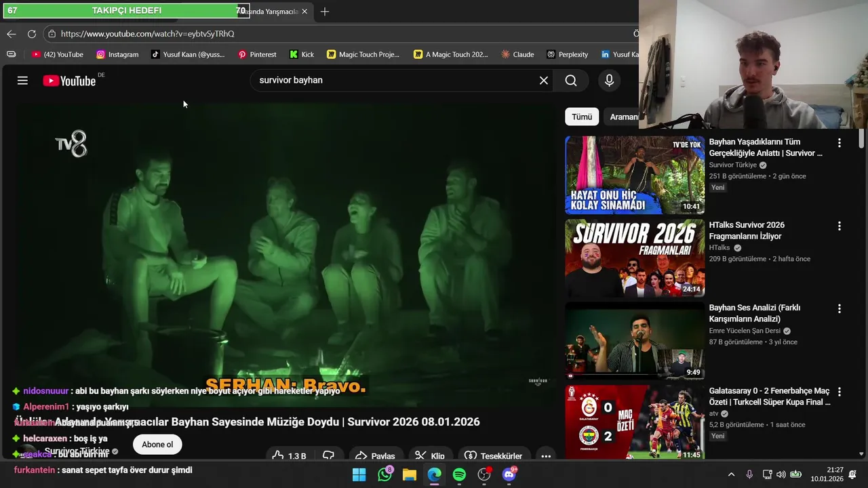The width and height of the screenshot is (868, 488).
Task: Go to the YouTube home logo
Action: (x=69, y=81)
